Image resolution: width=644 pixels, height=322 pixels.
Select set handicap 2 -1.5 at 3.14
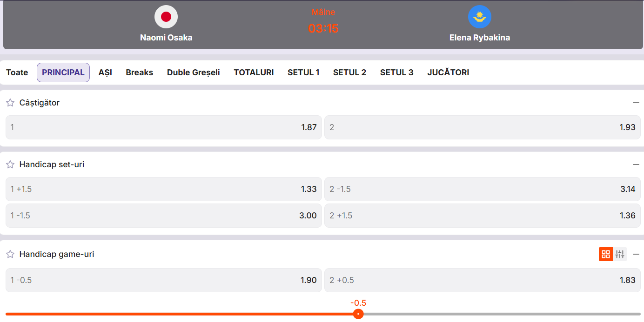tap(483, 189)
